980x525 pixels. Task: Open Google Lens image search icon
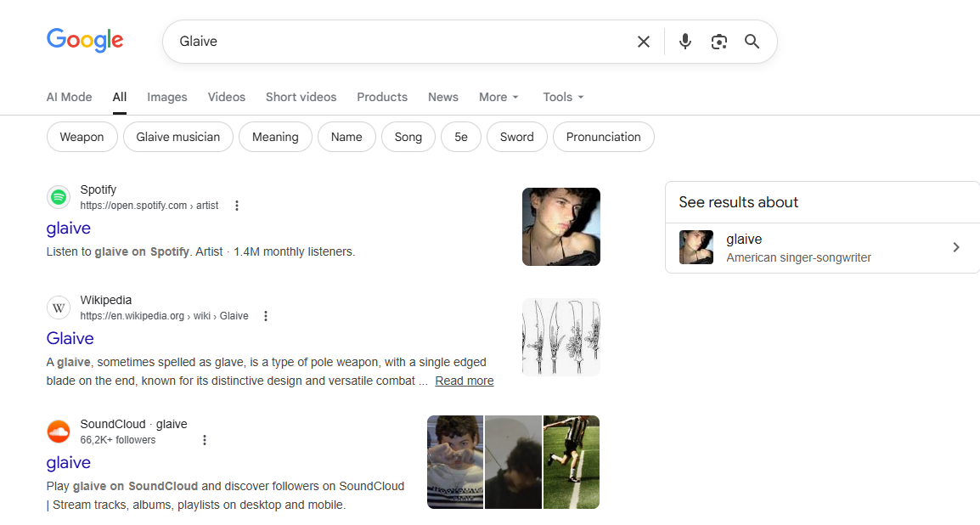point(718,42)
